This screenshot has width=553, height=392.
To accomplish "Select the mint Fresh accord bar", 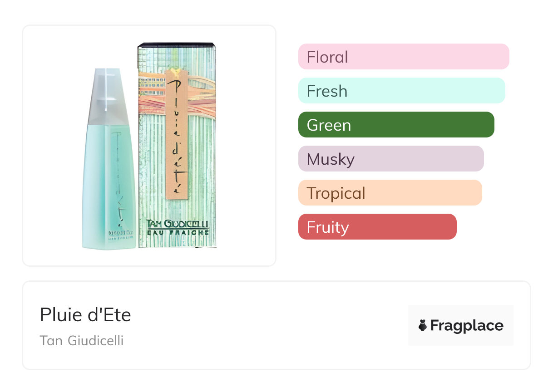I will click(401, 91).
